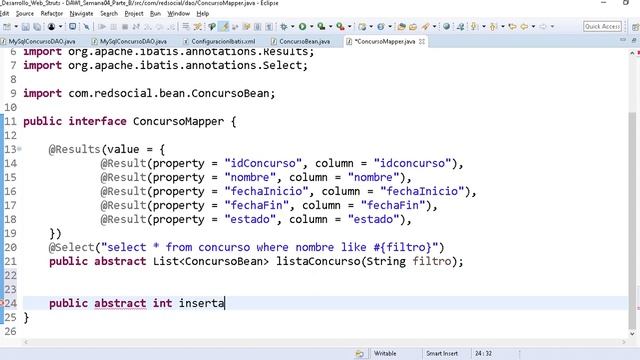Screen dimensions: 640x360
Task: Click the Save icon in toolbar
Action: (x=26, y=27)
